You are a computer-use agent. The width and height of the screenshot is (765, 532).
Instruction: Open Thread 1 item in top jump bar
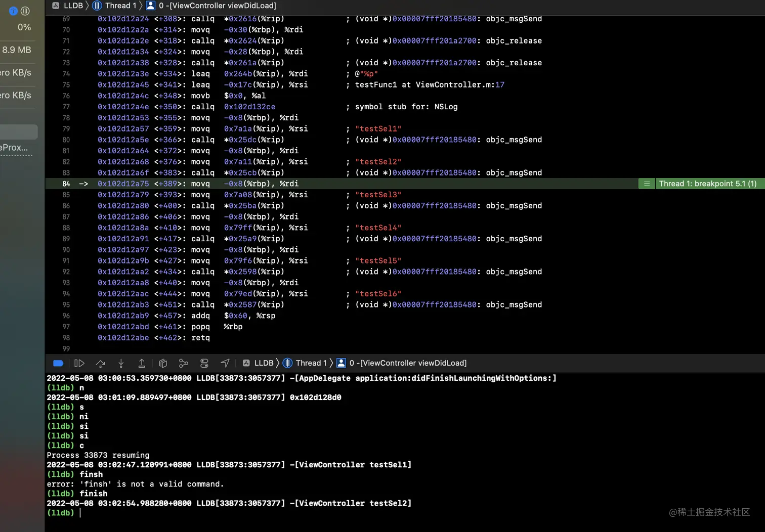(115, 6)
